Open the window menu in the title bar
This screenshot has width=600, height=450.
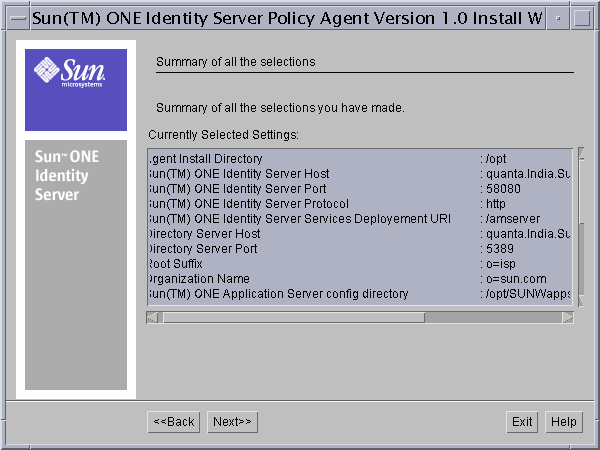(x=18, y=18)
